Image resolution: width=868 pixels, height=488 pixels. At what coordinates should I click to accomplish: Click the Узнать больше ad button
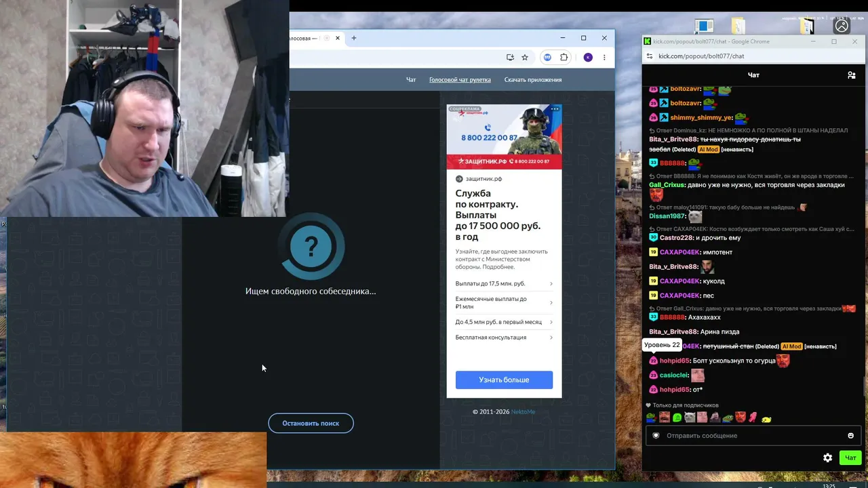point(504,380)
